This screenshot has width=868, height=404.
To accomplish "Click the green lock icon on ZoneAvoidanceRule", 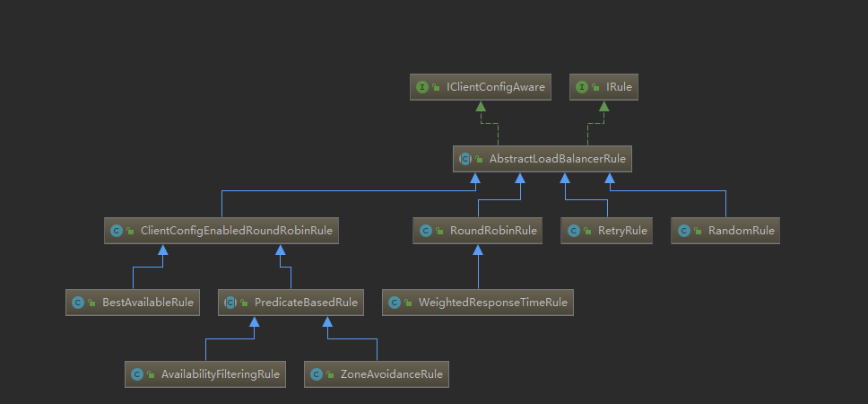I will (x=330, y=375).
